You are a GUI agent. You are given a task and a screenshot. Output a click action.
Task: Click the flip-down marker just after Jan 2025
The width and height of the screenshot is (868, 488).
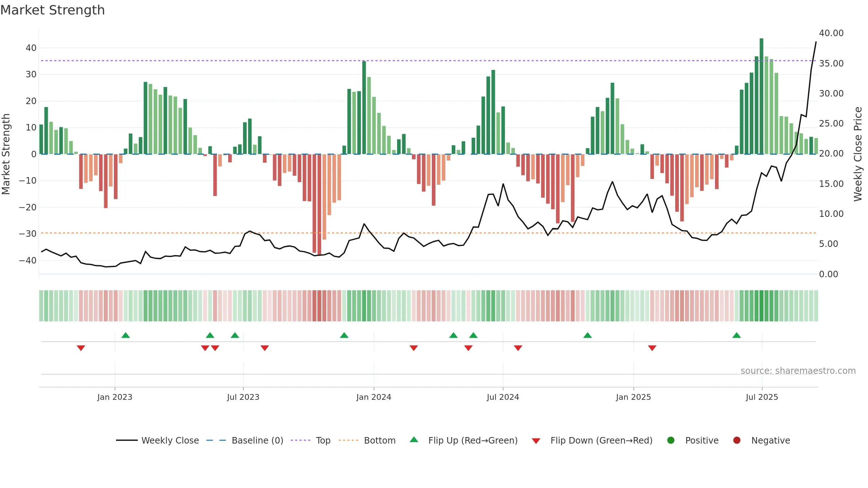pos(652,348)
